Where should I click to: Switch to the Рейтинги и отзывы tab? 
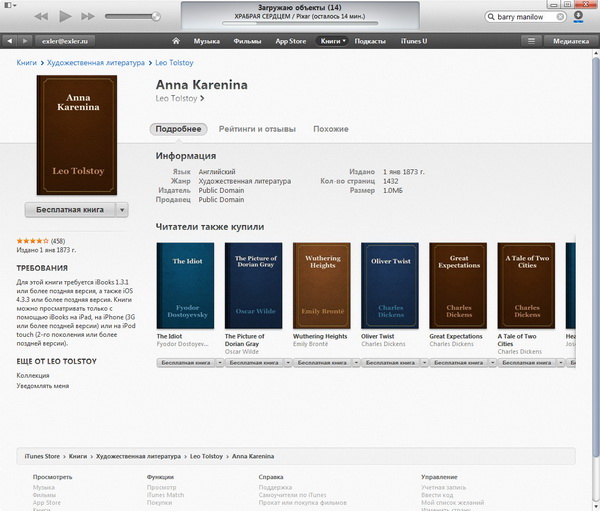pyautogui.click(x=257, y=129)
